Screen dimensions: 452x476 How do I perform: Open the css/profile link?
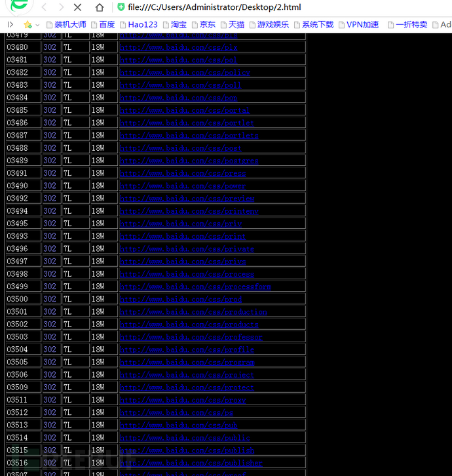(187, 349)
